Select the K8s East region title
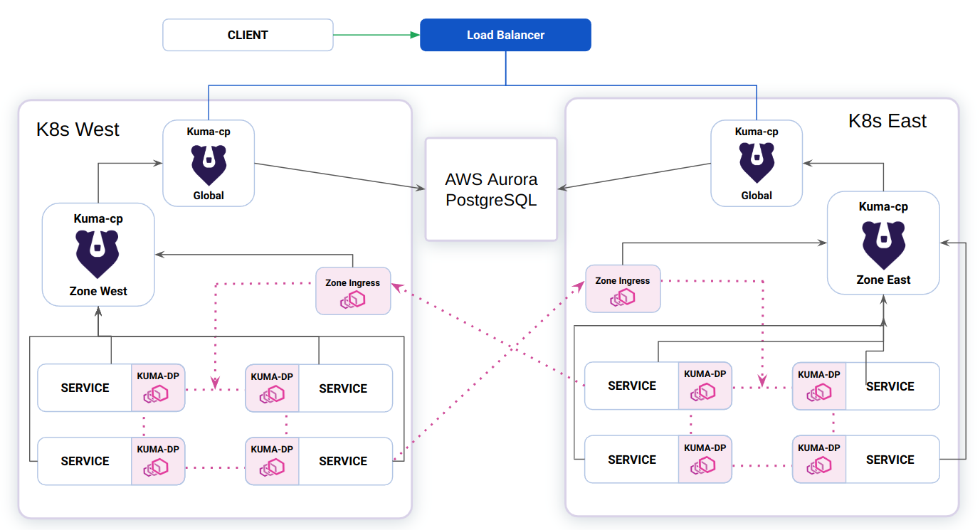This screenshot has width=980, height=530. [x=887, y=121]
